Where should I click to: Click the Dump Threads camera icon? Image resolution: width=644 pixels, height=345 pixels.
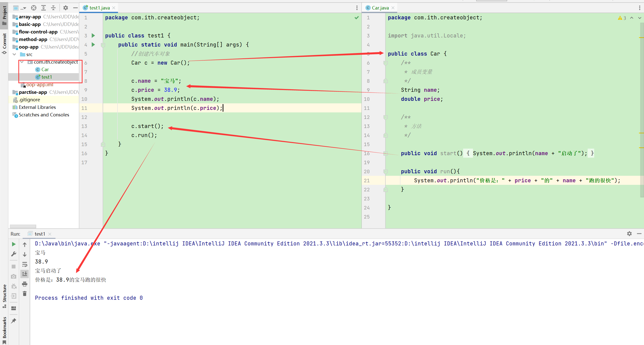click(14, 276)
